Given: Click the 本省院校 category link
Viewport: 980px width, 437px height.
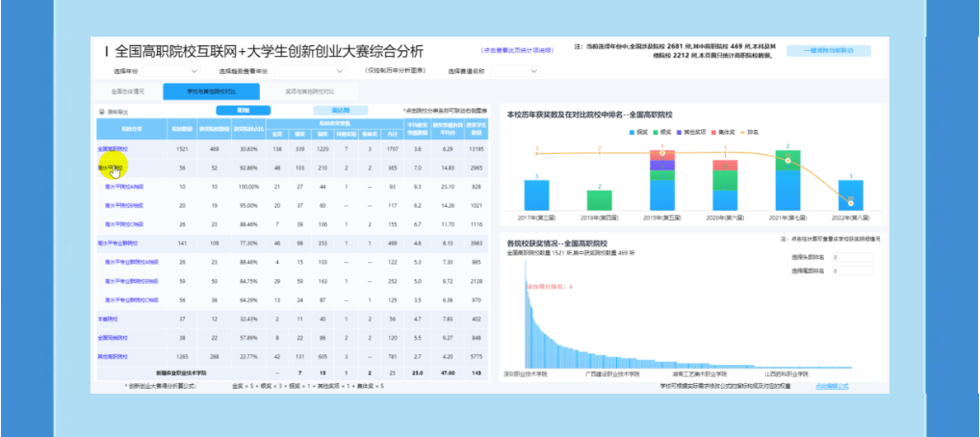Looking at the screenshot, I should point(108,319).
